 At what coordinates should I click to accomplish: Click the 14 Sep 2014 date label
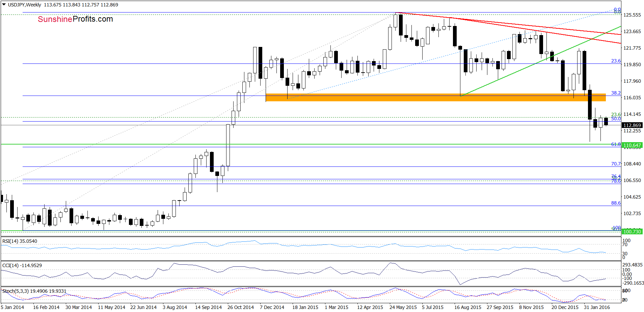click(208, 307)
